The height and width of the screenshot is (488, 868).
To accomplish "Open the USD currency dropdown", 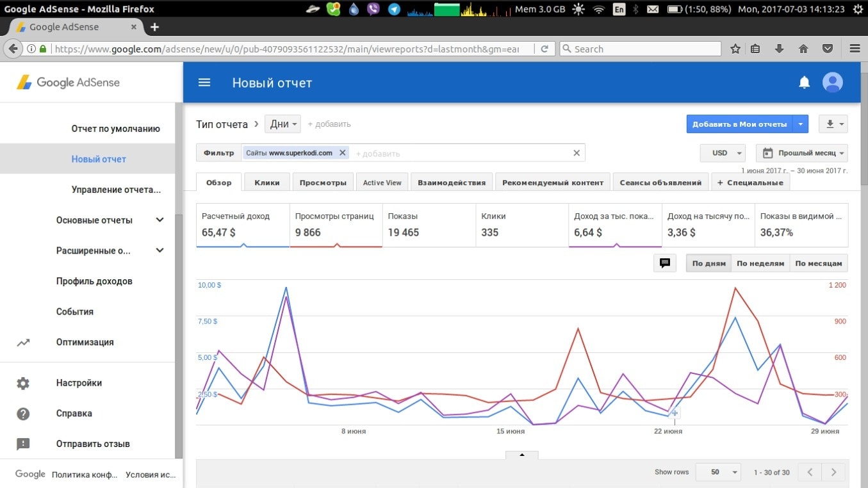I will click(x=723, y=153).
